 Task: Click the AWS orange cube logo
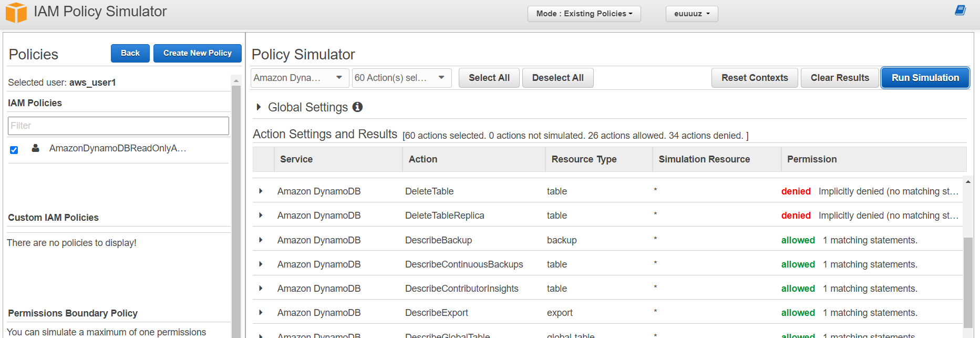pos(16,12)
